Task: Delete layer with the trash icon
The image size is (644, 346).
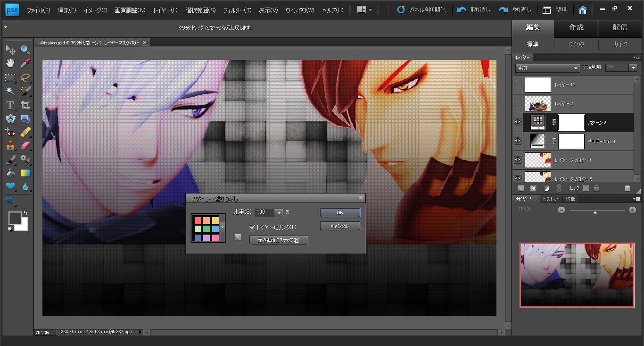Action: [627, 188]
